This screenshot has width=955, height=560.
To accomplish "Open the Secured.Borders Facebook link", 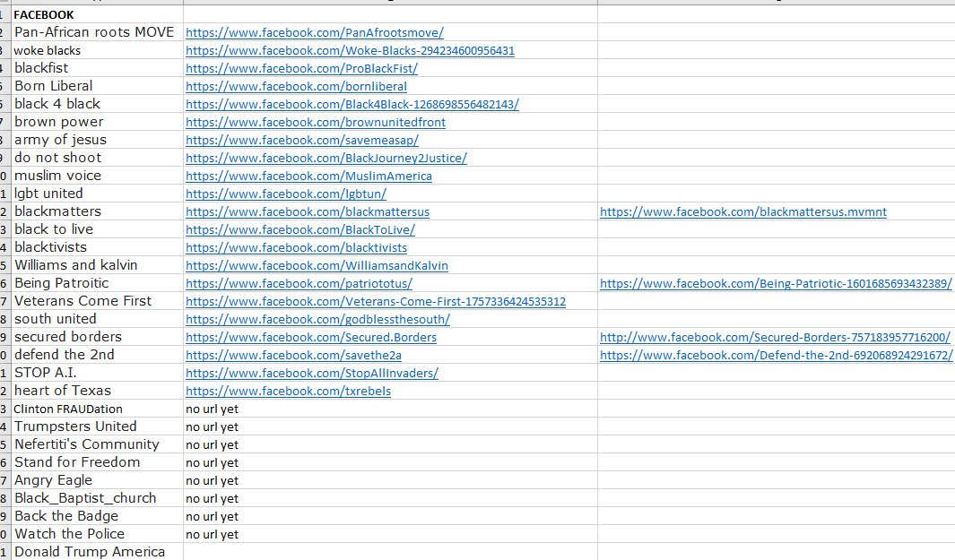I will pos(311,337).
